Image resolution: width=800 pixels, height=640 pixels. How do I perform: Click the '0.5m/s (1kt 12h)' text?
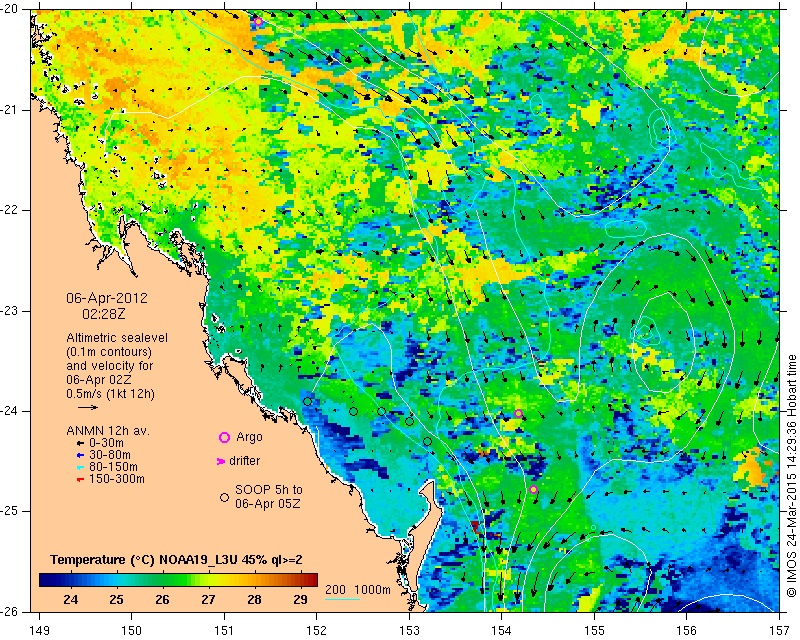[110, 394]
